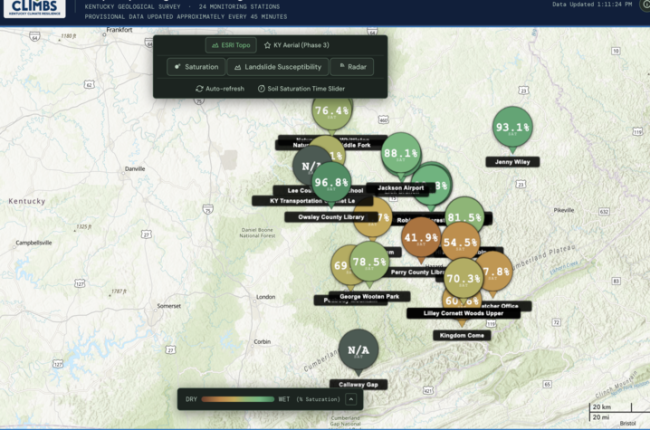Select the Owsley County Library label
This screenshot has height=430, width=650.
(x=331, y=217)
